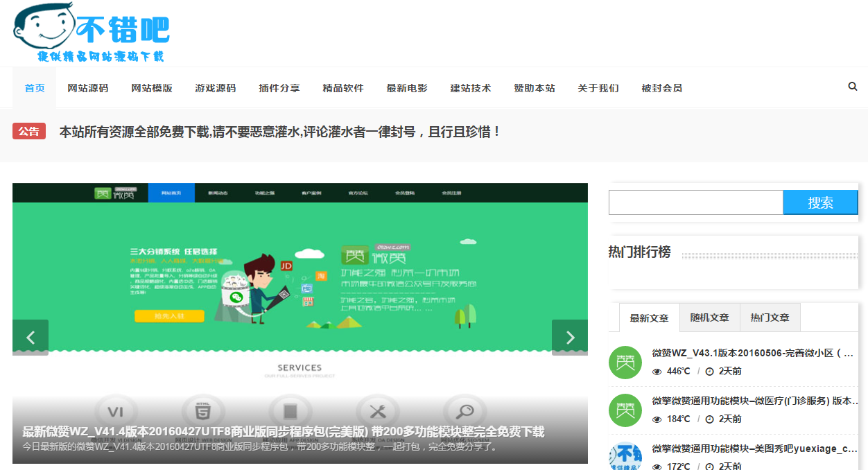Open the 最新电影 menu item
Image resolution: width=868 pixels, height=470 pixels.
407,87
